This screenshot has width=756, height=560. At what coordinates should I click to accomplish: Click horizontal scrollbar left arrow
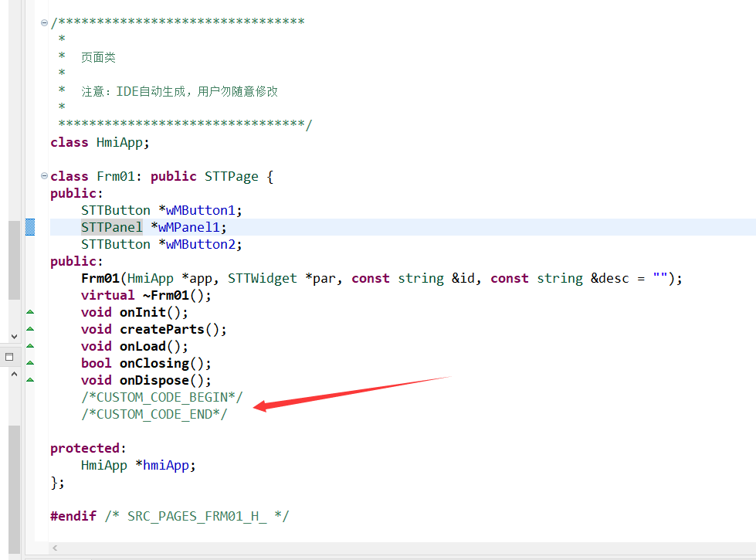[x=55, y=548]
